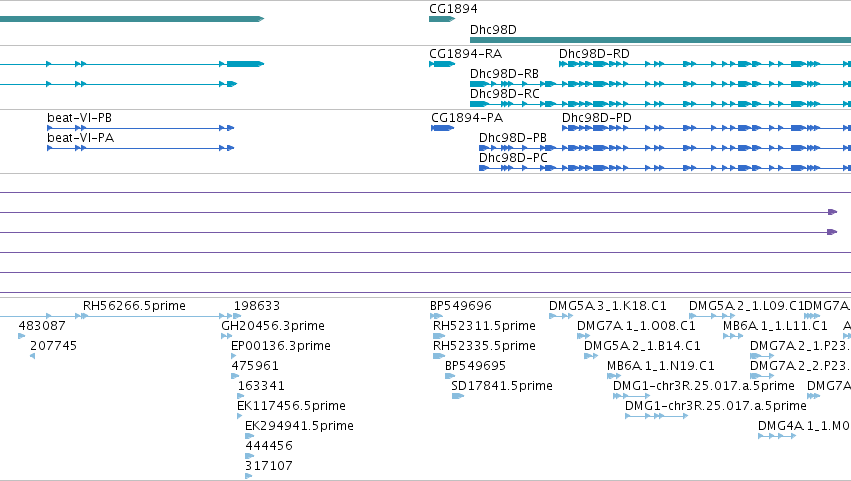
Task: Select the Dhc98D gene label
Action: click(493, 30)
